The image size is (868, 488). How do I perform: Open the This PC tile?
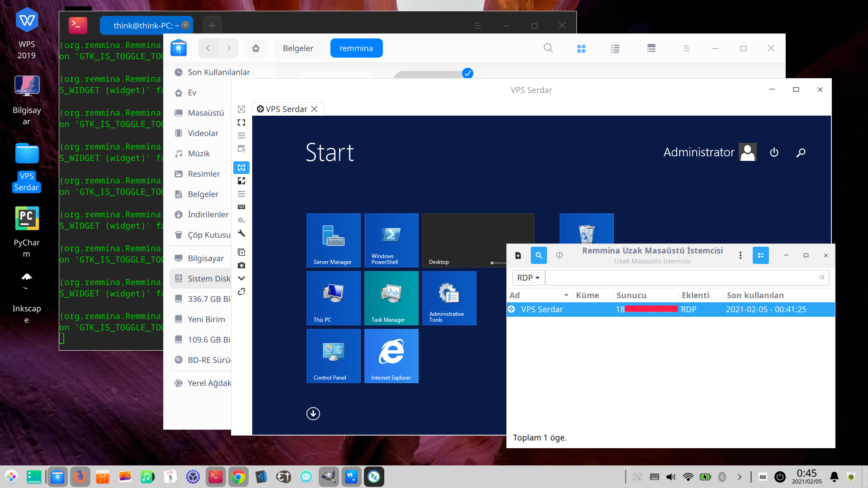pyautogui.click(x=334, y=298)
